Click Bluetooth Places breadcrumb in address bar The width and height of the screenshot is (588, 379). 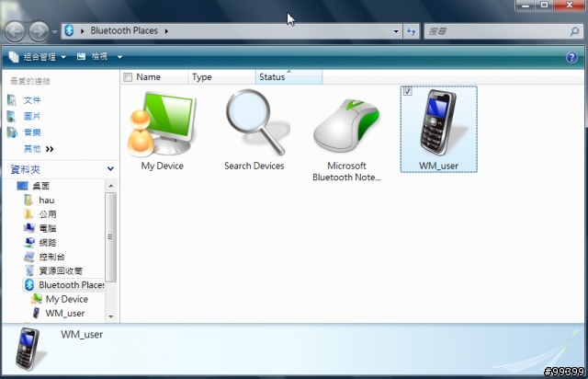pos(124,30)
